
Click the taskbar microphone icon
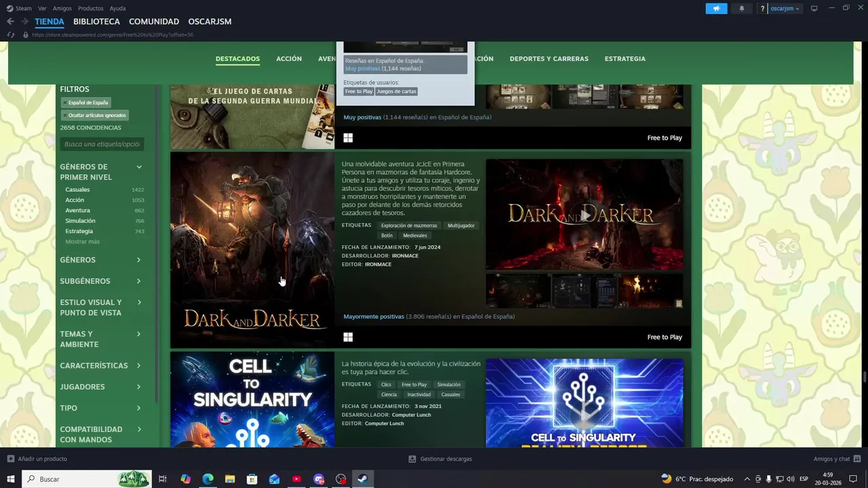coord(769,479)
